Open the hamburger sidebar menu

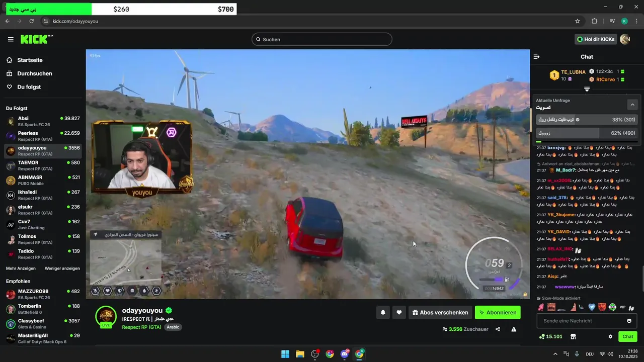coord(11,39)
